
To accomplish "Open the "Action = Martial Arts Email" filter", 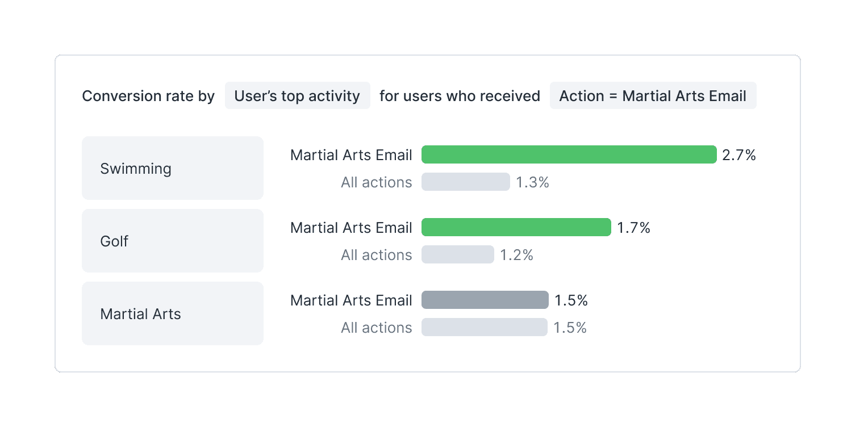I will click(653, 96).
